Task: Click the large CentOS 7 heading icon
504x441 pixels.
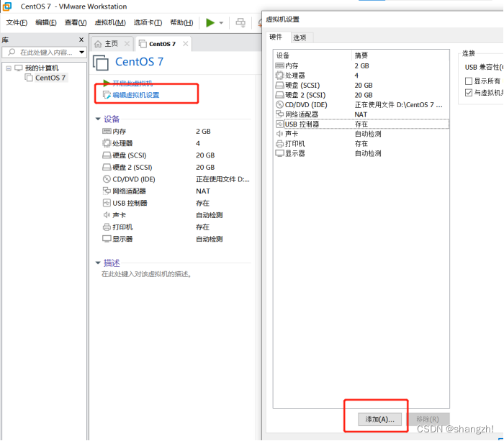Action: tap(101, 63)
